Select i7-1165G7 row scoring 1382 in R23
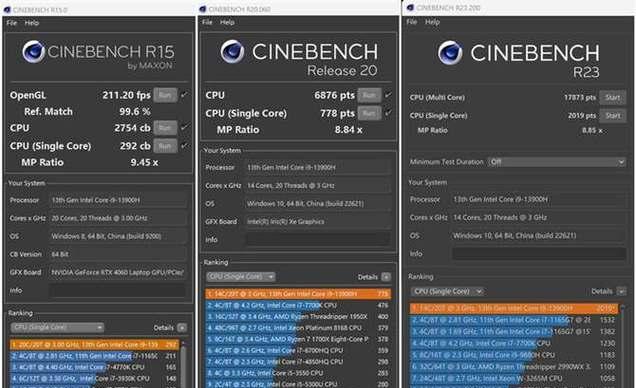 [514, 331]
